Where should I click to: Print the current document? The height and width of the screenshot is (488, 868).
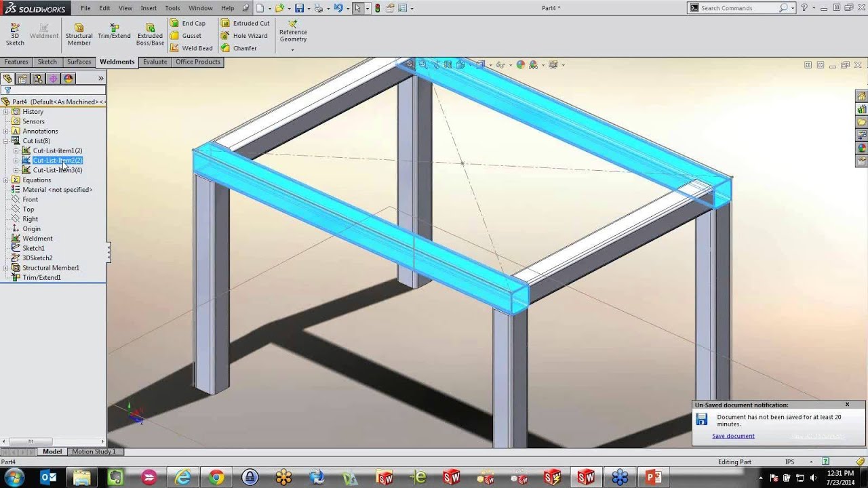coord(318,8)
